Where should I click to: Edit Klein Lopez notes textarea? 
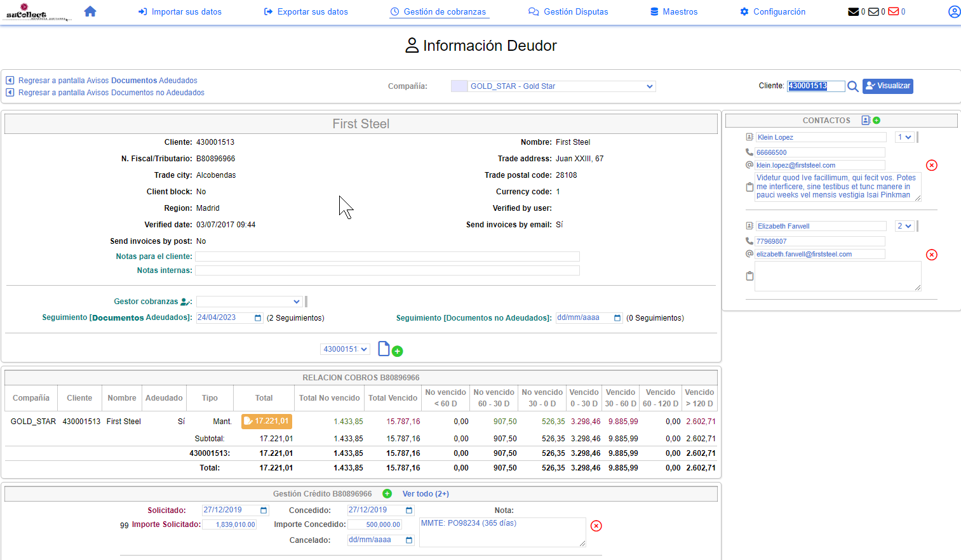pos(838,187)
